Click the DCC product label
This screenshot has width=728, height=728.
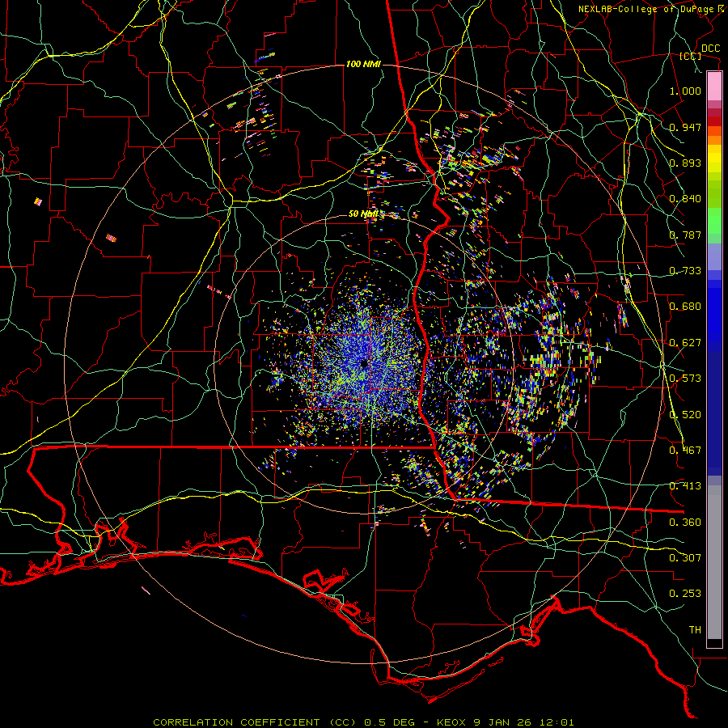pyautogui.click(x=710, y=49)
